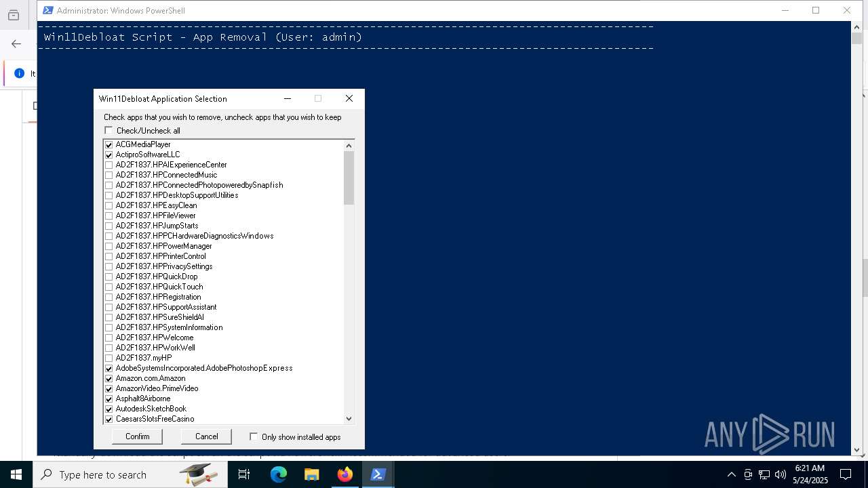Check AD2F1837.HPAIExperienceCenter checkbox
The image size is (868, 488).
[x=109, y=165]
